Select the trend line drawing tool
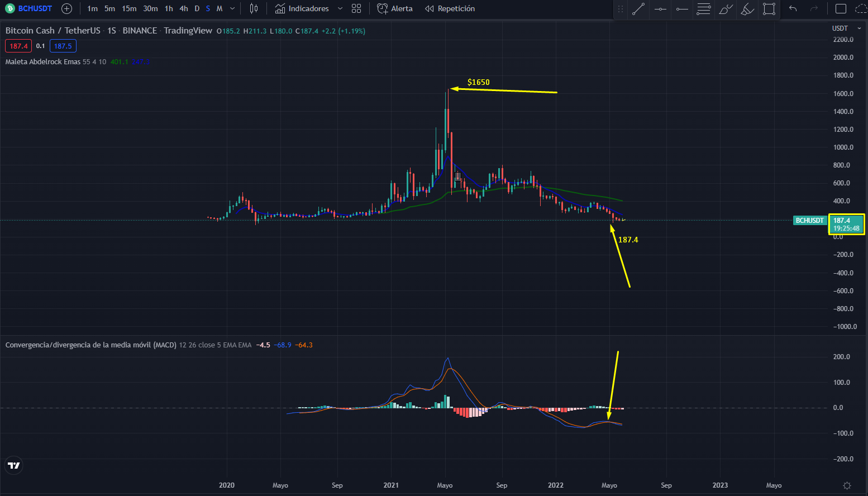Screen dimensions: 868x496 (638, 9)
